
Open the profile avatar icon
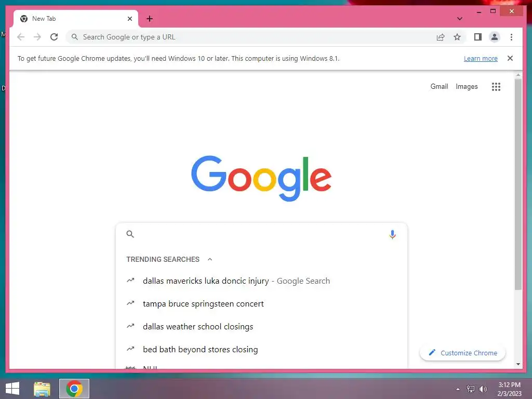[x=495, y=37]
